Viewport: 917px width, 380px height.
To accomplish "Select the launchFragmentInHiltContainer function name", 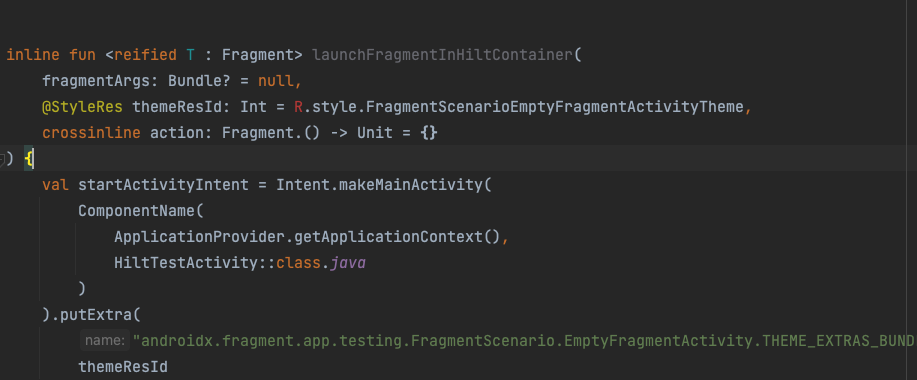I will pos(443,55).
